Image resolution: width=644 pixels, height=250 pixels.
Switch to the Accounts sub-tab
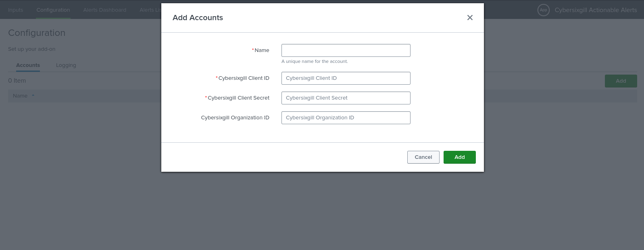pyautogui.click(x=28, y=65)
